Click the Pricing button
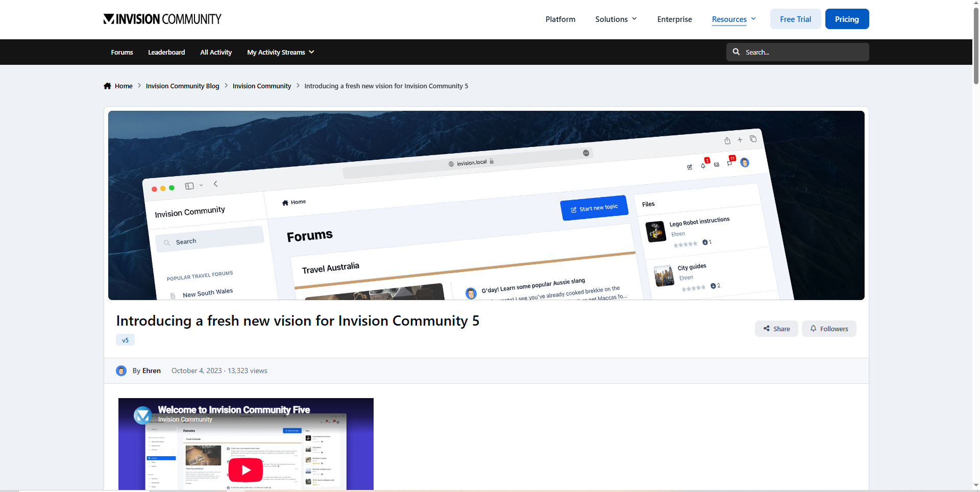This screenshot has width=980, height=492. (847, 19)
